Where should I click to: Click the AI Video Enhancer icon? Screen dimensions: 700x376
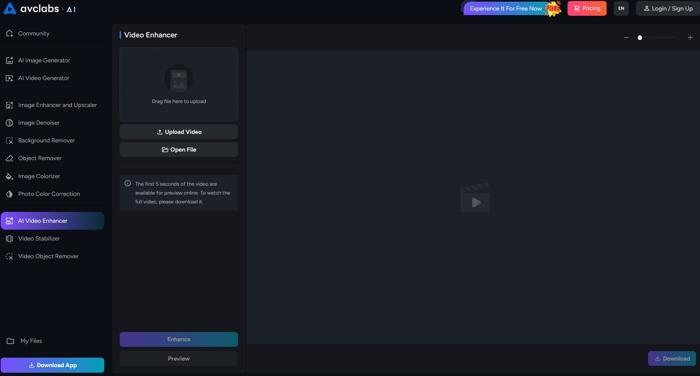(9, 221)
